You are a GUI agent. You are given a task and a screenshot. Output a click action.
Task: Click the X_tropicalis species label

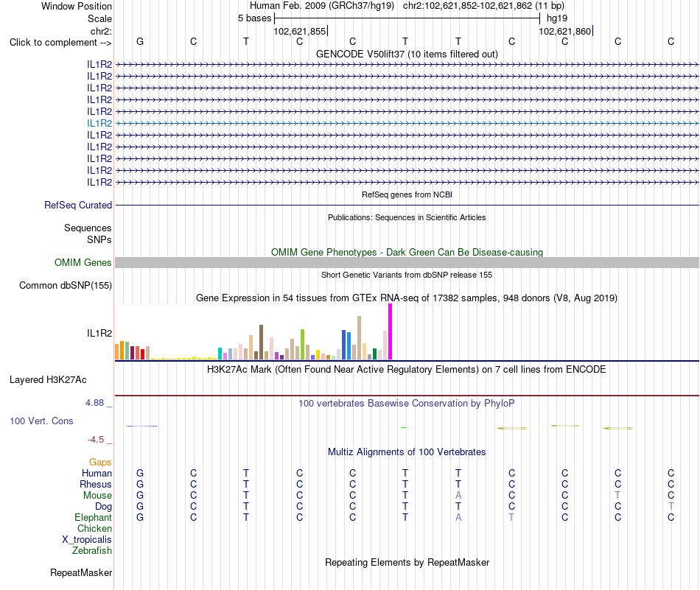87,540
